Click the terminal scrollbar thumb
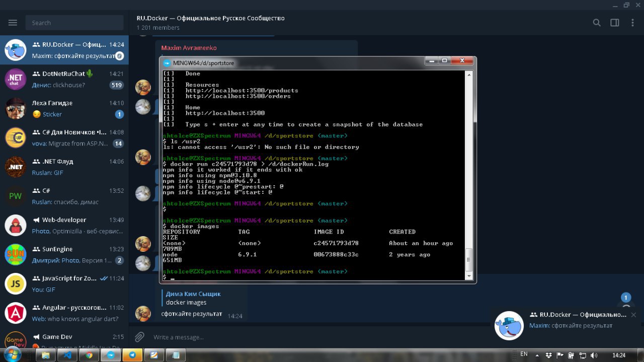Screen dimensions: 644x362 point(469,260)
